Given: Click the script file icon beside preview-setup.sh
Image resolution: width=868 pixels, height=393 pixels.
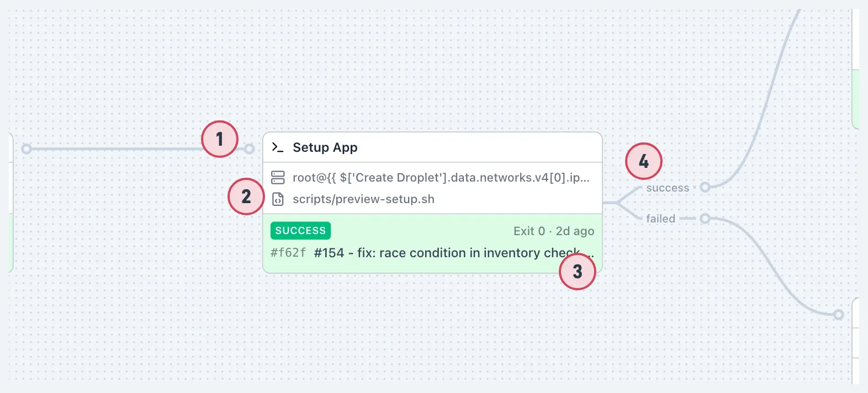Looking at the screenshot, I should [x=278, y=199].
